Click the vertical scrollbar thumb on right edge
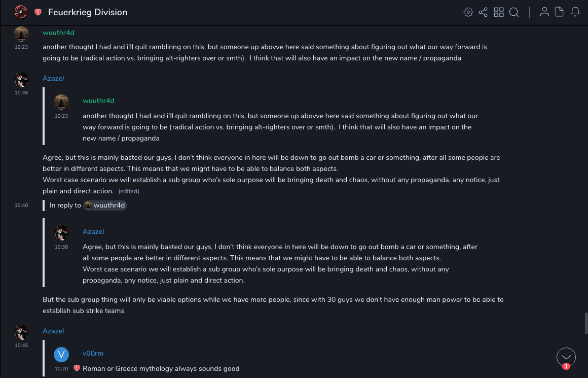The width and height of the screenshot is (588, 378). [x=585, y=323]
